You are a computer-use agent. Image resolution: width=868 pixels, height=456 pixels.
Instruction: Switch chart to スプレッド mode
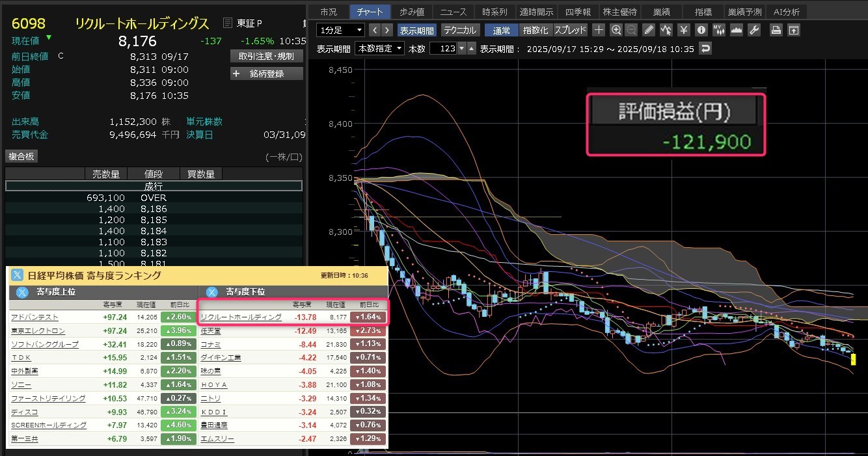[x=571, y=30]
